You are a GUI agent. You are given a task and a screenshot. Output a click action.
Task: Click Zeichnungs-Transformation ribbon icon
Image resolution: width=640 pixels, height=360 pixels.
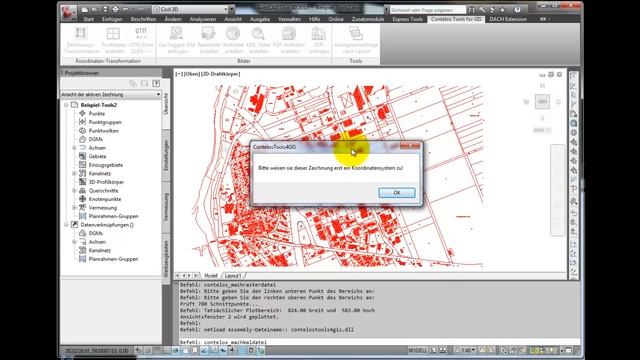click(x=82, y=40)
